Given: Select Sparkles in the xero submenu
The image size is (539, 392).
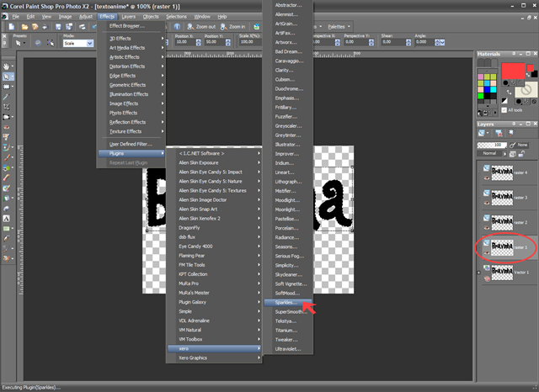Looking at the screenshot, I should (288, 302).
